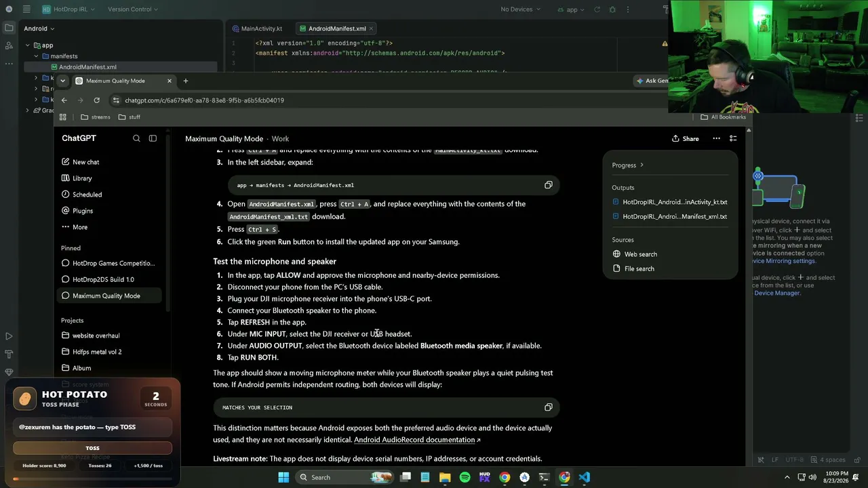Open the stuff bookmark folder

(x=129, y=117)
